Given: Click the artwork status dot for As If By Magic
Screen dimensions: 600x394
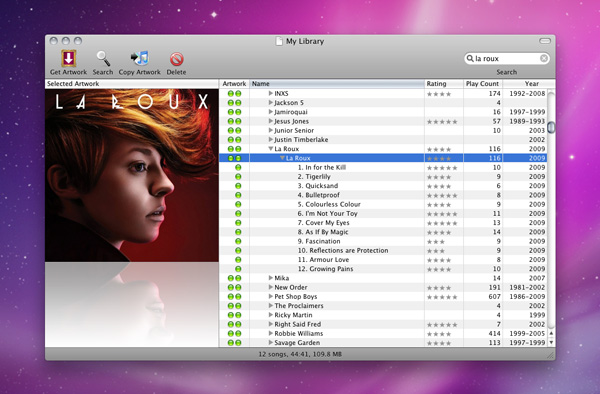Looking at the screenshot, I should [x=238, y=232].
